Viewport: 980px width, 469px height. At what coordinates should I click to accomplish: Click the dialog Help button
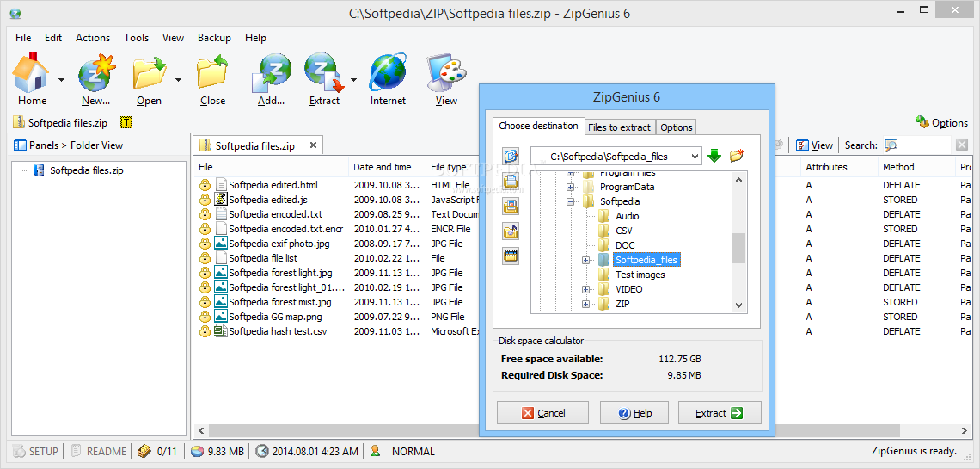634,413
